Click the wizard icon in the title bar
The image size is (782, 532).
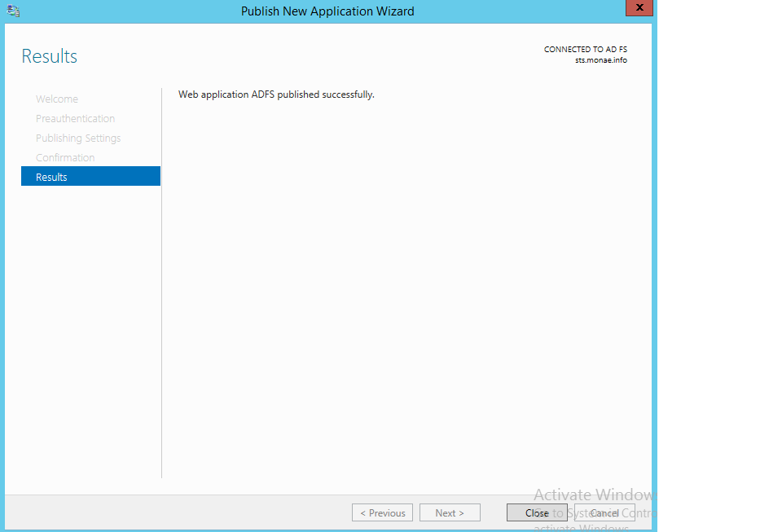click(x=13, y=11)
